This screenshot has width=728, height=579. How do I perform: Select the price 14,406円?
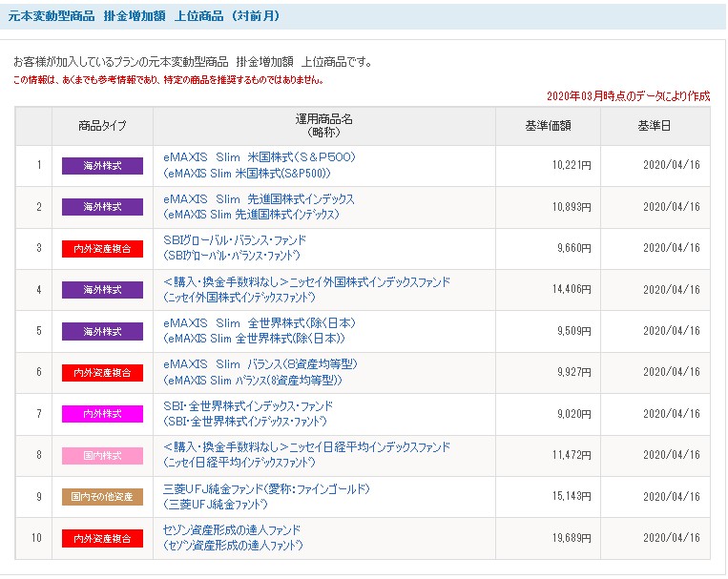[572, 289]
